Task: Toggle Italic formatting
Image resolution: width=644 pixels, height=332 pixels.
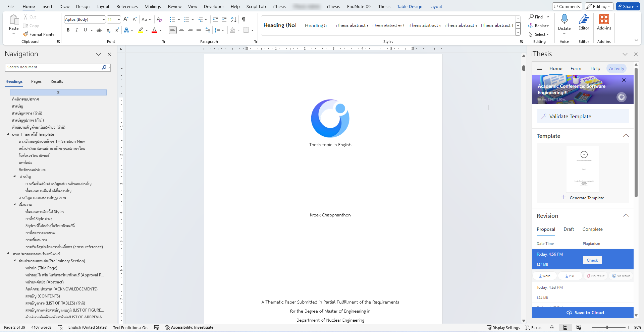Action: 77,30
